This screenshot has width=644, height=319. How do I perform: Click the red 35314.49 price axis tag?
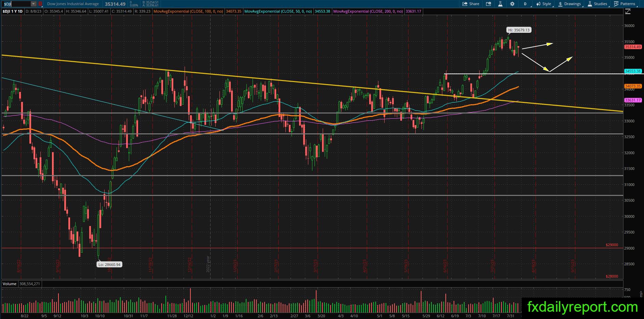click(x=632, y=47)
